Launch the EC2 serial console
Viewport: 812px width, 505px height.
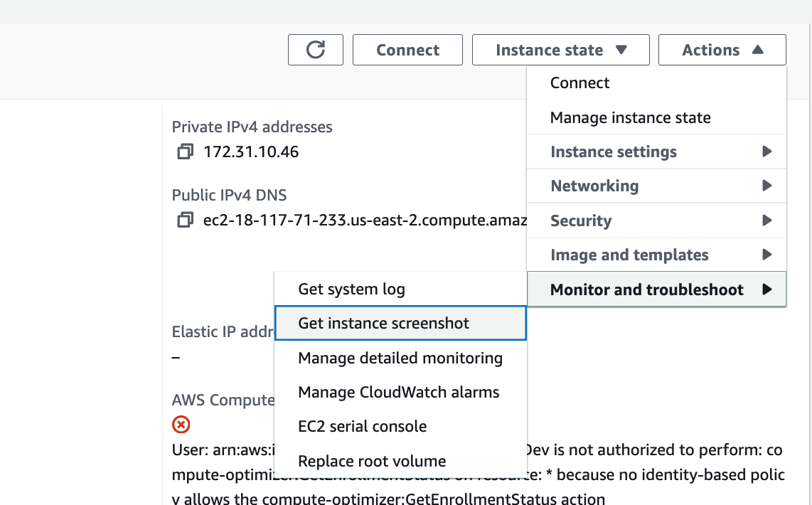[362, 426]
